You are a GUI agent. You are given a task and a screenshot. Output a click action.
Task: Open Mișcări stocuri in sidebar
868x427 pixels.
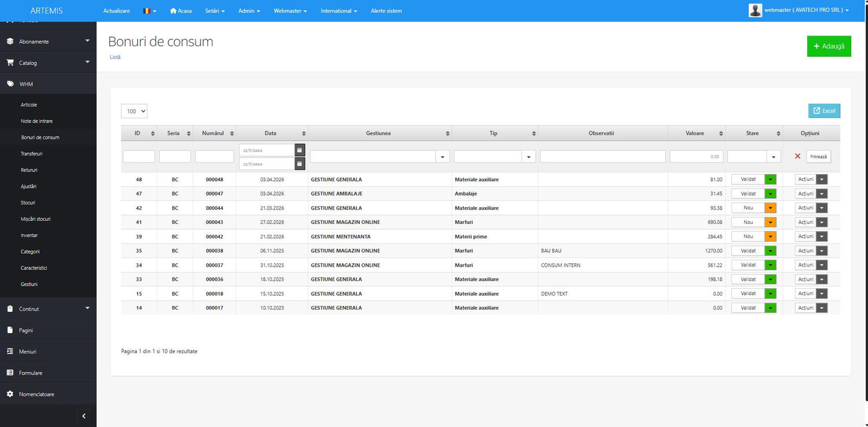point(36,219)
